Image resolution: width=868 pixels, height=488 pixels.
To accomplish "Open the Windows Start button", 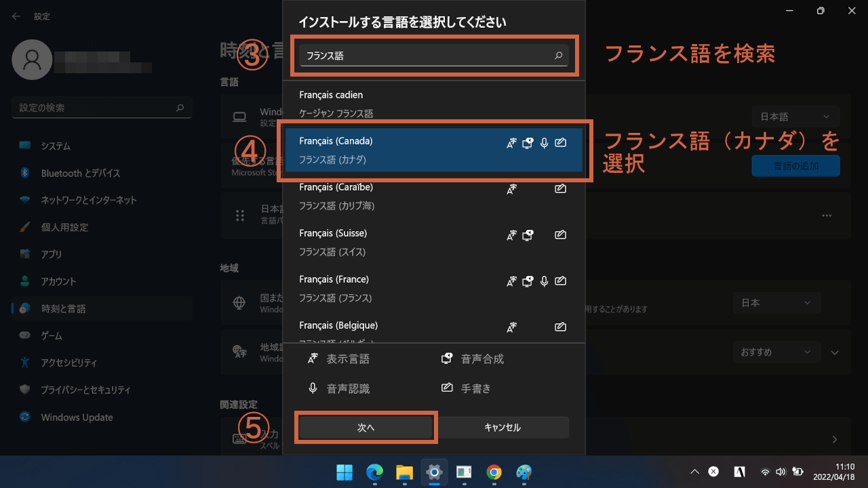I will pyautogui.click(x=344, y=472).
